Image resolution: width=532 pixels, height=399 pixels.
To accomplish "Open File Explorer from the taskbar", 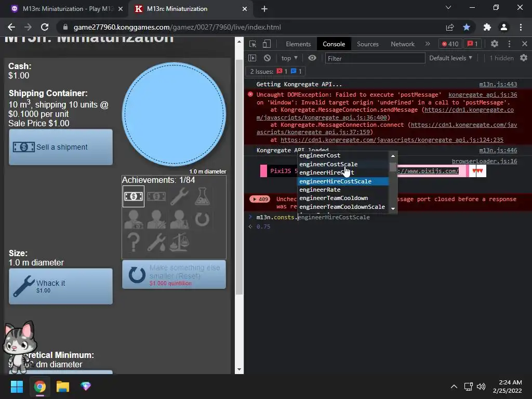I will point(63,387).
